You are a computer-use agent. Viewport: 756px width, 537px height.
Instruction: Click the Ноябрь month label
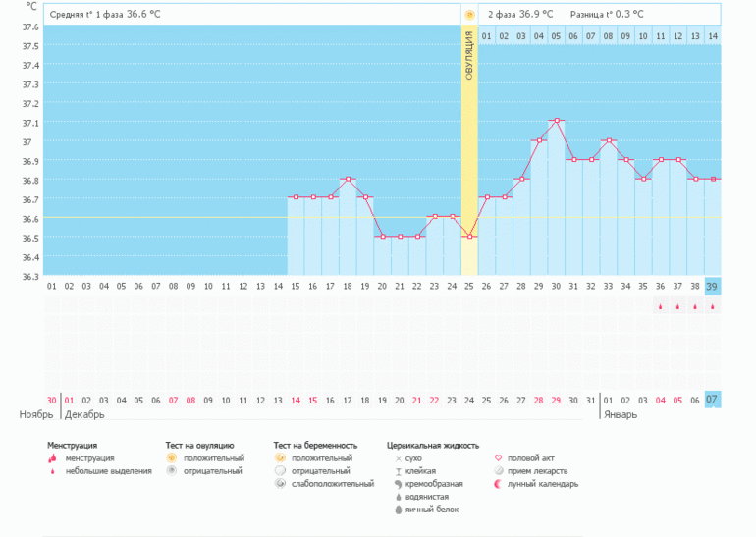(35, 414)
